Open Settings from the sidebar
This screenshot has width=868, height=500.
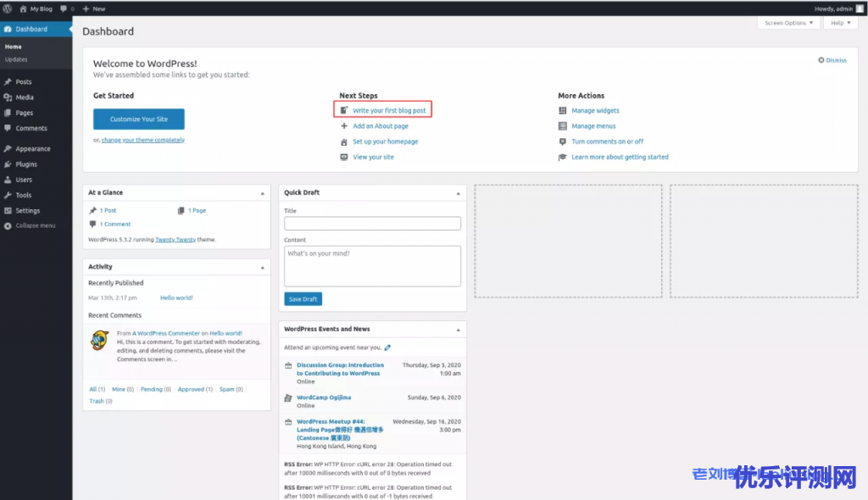click(x=27, y=211)
